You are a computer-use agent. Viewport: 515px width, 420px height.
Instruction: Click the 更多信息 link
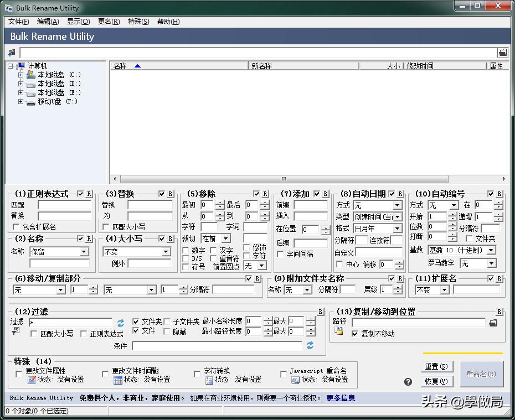[x=341, y=398]
